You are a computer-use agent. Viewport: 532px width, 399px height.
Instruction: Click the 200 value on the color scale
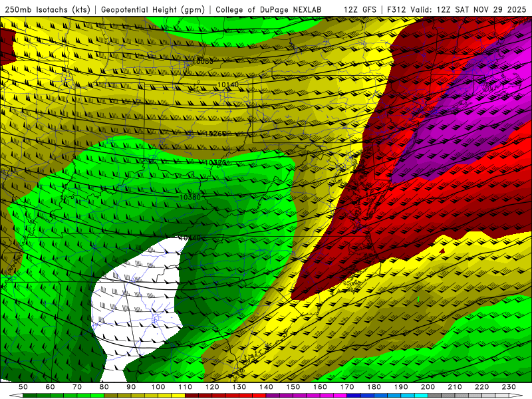(x=428, y=387)
